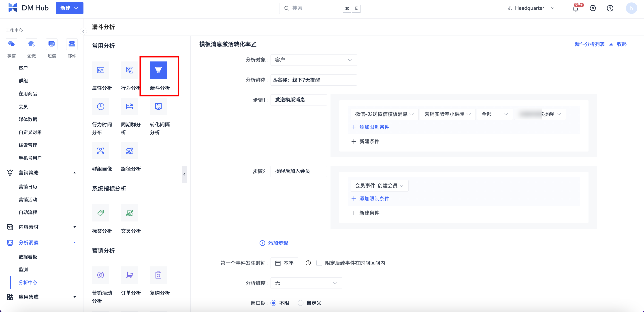Open the Headquarter organization dropdown

click(531, 8)
